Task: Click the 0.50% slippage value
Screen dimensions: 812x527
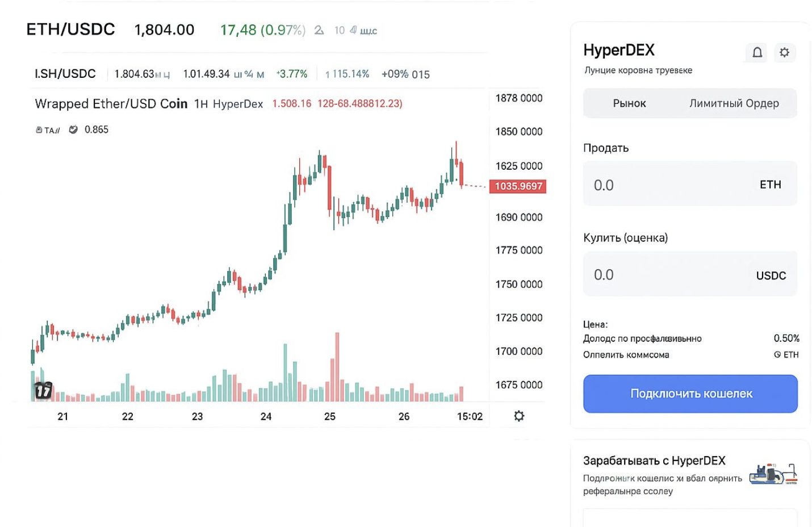Action: point(786,338)
